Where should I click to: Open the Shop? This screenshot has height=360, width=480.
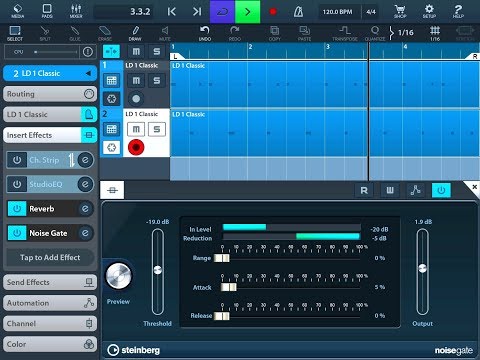click(x=400, y=11)
